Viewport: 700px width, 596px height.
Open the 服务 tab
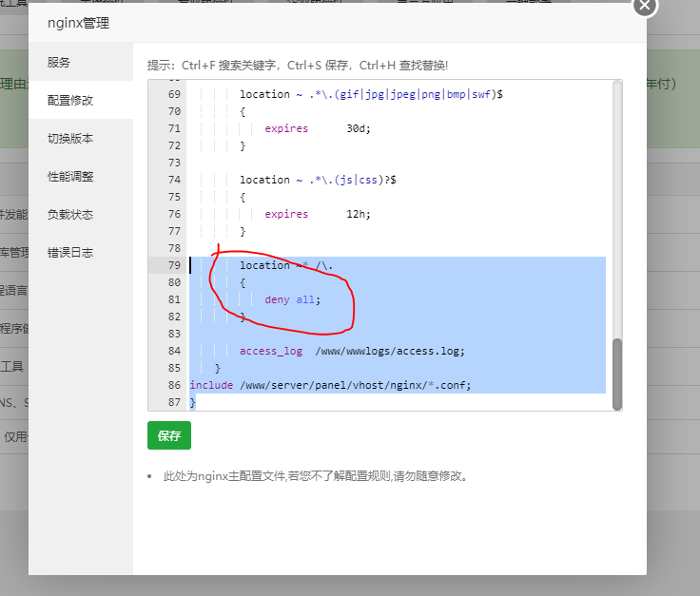[x=81, y=62]
